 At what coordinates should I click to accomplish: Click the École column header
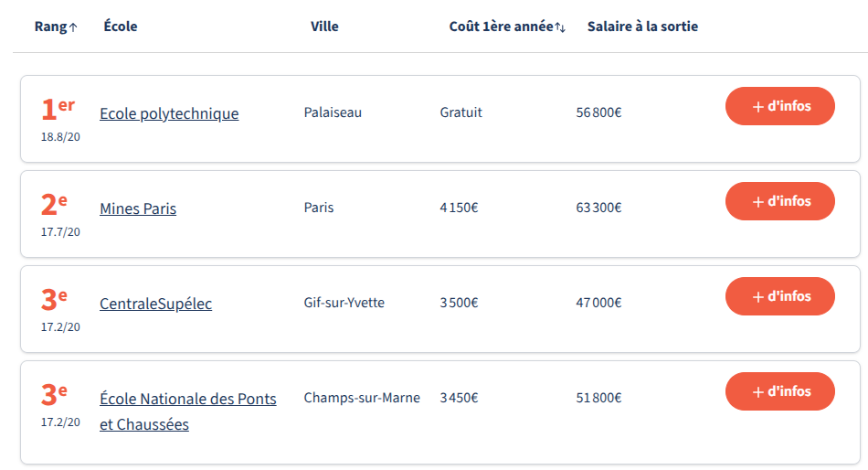pyautogui.click(x=121, y=27)
